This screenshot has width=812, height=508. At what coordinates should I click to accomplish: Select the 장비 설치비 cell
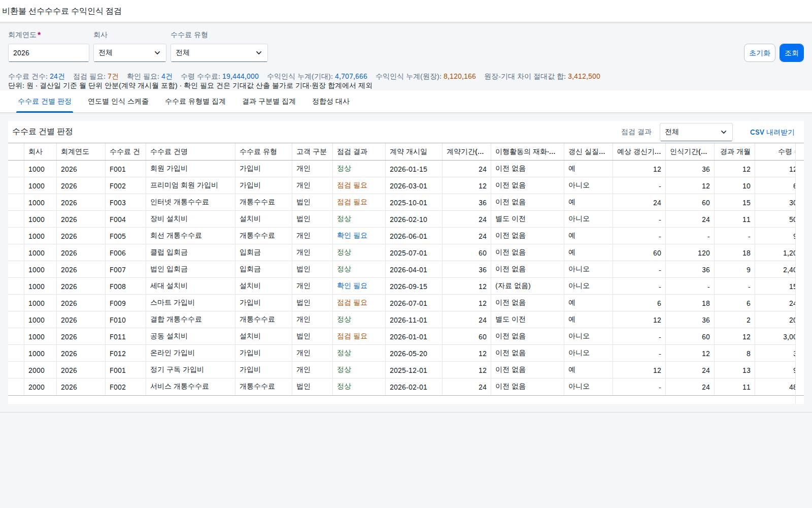click(x=190, y=219)
